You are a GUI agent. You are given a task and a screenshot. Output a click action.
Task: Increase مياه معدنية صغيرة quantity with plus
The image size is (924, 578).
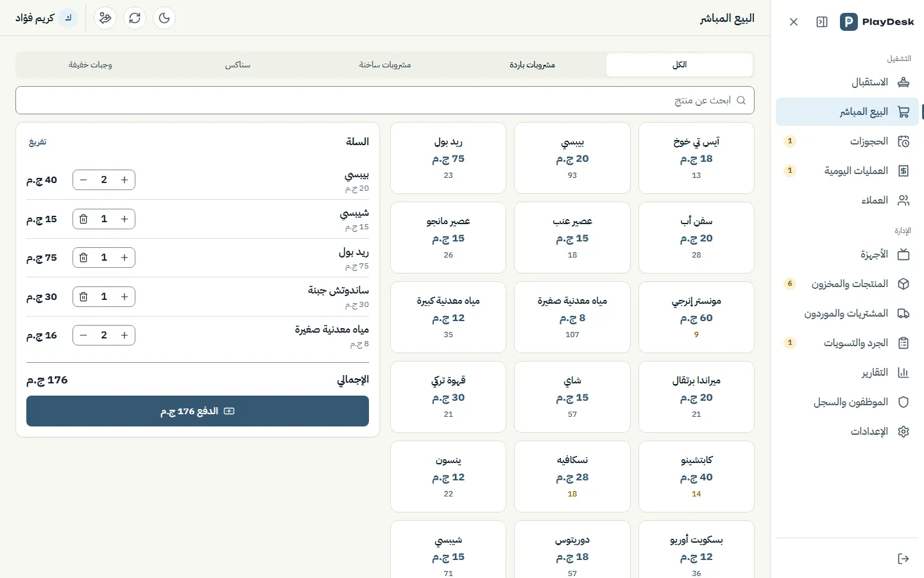click(x=124, y=335)
